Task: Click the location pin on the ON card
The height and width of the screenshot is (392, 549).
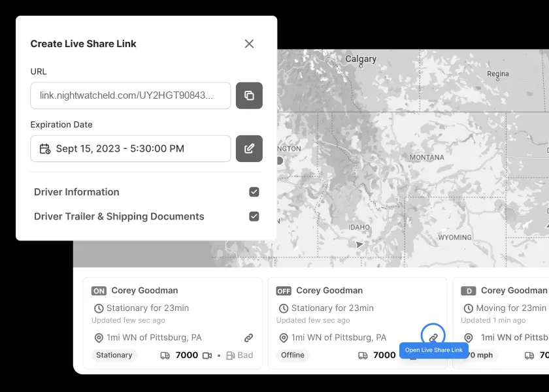Action: point(99,338)
